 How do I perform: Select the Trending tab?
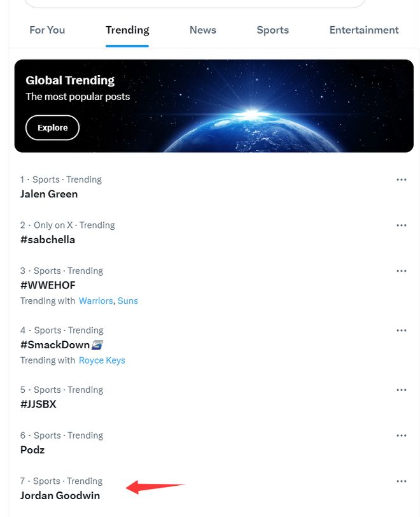click(127, 30)
